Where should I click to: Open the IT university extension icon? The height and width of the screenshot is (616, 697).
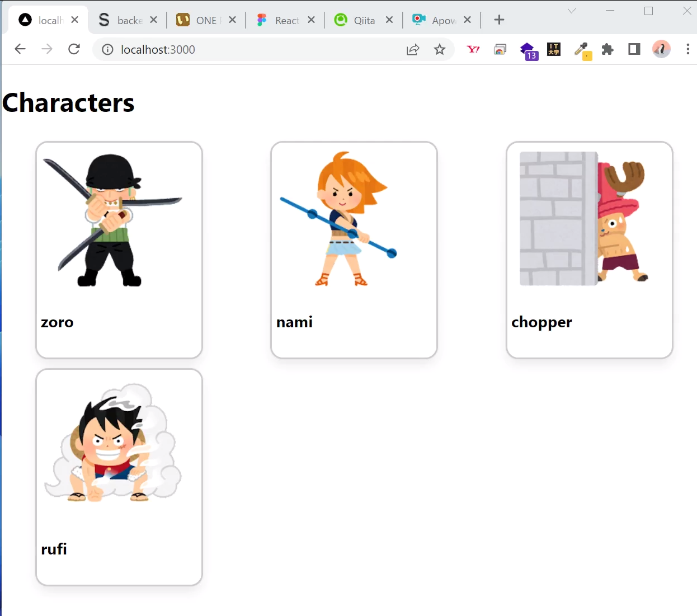[554, 49]
